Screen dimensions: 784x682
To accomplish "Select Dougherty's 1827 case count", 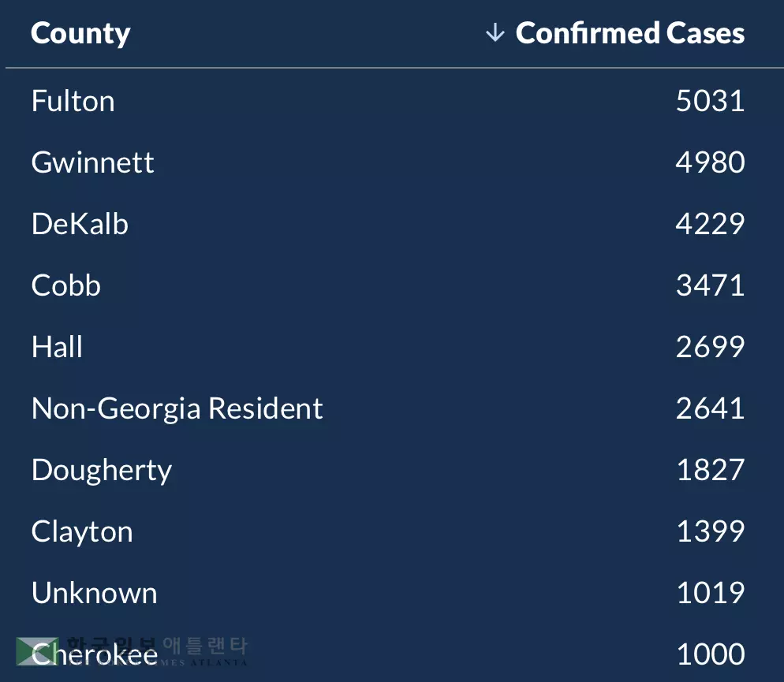I will [710, 470].
